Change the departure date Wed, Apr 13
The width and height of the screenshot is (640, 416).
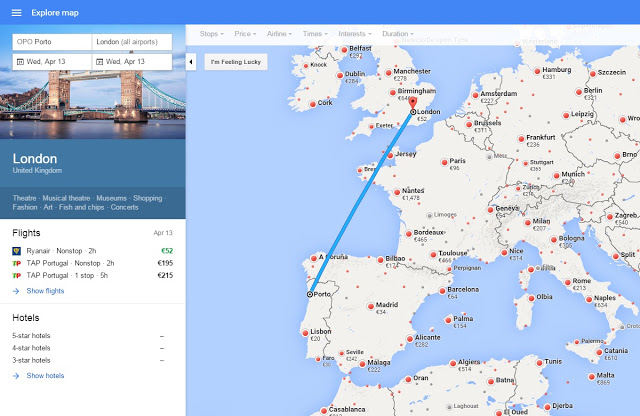click(x=52, y=62)
